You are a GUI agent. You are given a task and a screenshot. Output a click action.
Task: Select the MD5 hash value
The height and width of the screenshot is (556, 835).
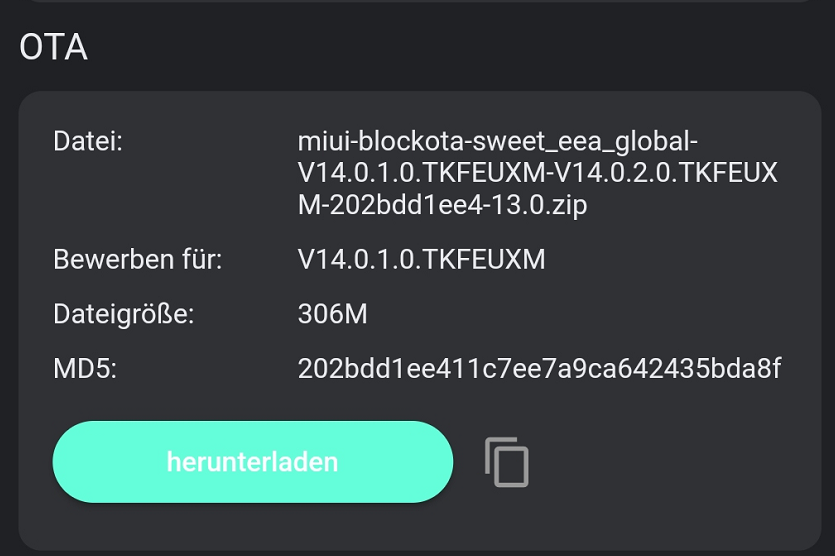click(x=539, y=369)
